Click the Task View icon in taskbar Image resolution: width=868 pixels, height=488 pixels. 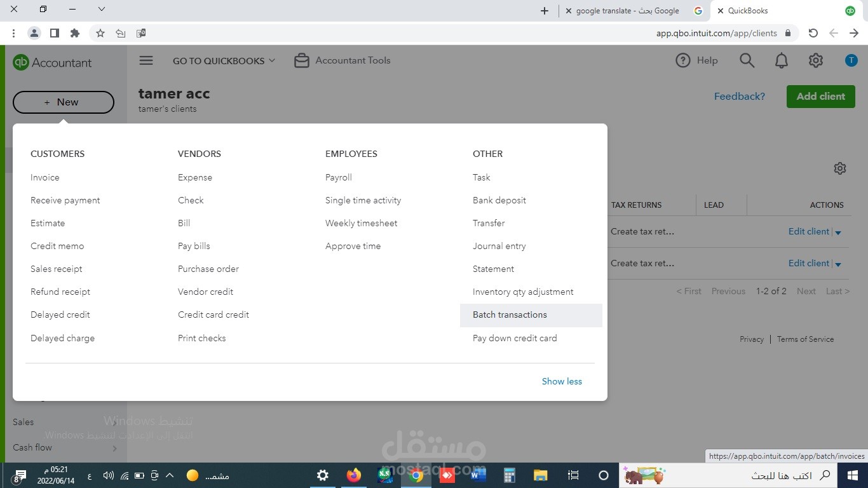(573, 475)
